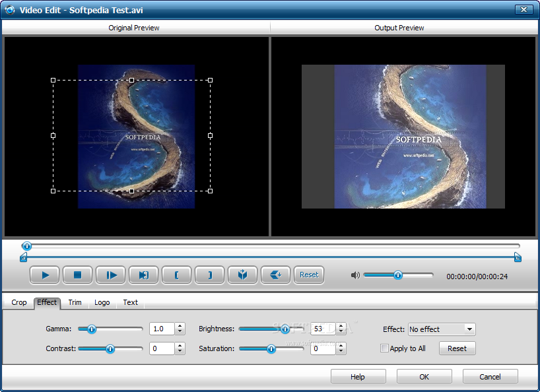
Task: Open the Trim tab
Action: point(75,302)
